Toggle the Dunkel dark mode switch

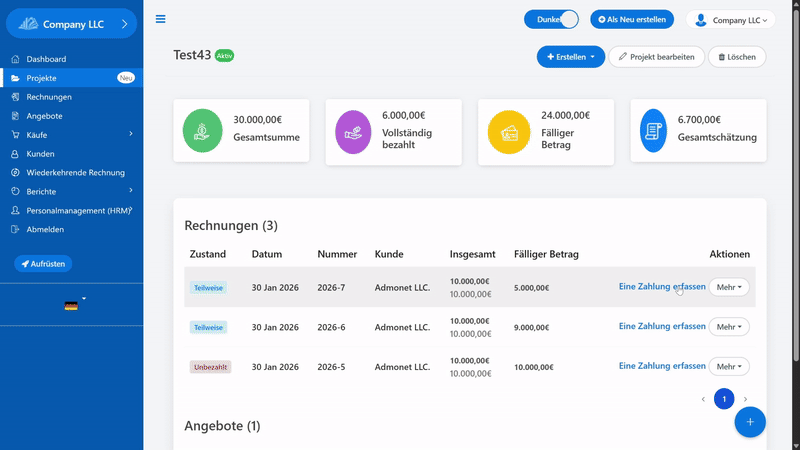(x=567, y=19)
